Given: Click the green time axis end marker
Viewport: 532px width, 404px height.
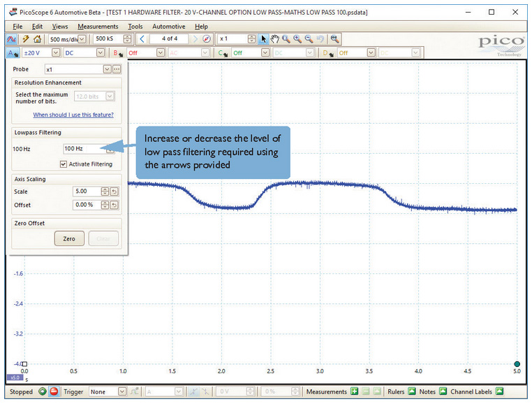Looking at the screenshot, I should (517, 364).
